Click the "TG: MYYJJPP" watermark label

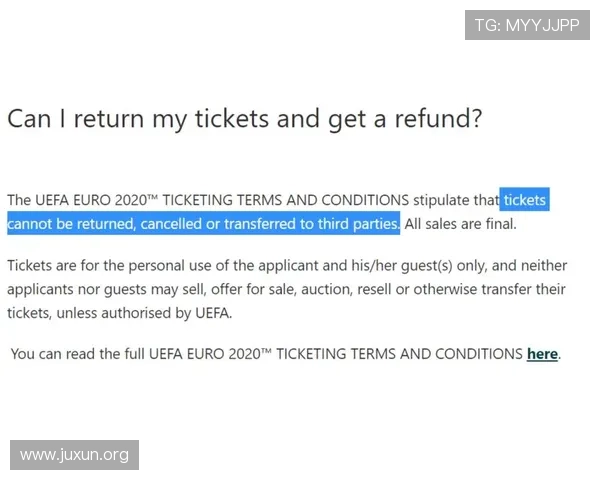pyautogui.click(x=527, y=25)
